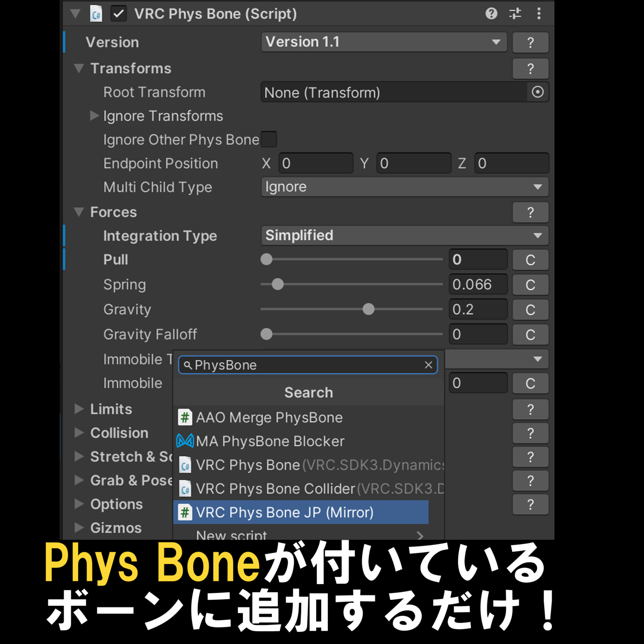The image size is (644, 644).
Task: Click the Gravity slider handle
Action: [x=368, y=309]
